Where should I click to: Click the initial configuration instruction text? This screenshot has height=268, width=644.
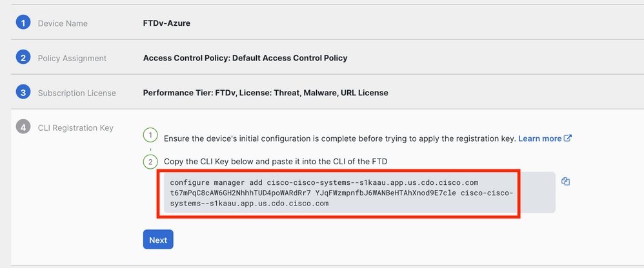pyautogui.click(x=339, y=139)
